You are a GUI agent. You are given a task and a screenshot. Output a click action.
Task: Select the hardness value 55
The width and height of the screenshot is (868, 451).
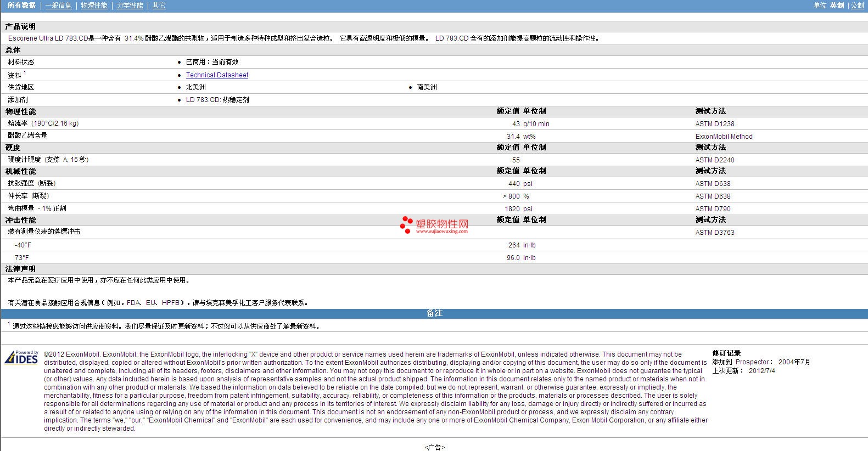pos(516,160)
